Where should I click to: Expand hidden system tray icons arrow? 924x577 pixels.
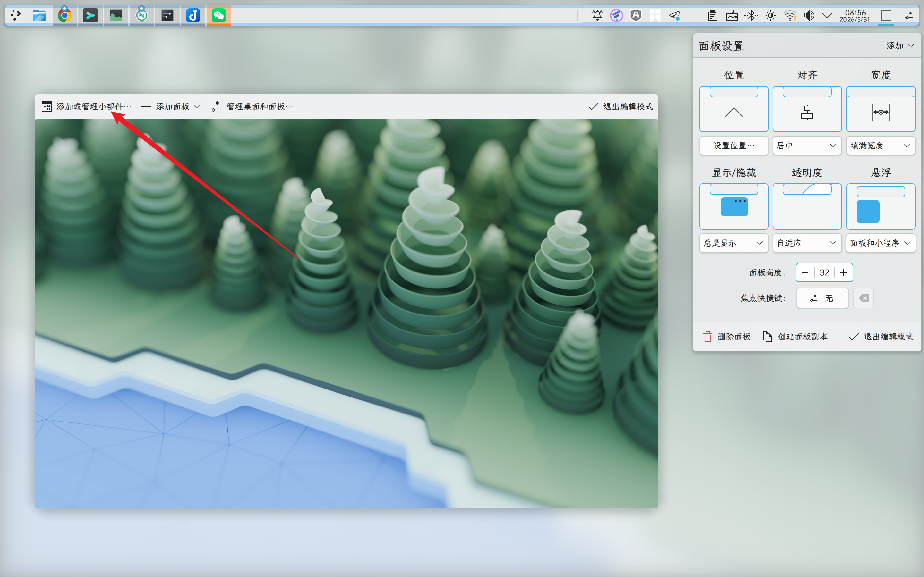(827, 16)
